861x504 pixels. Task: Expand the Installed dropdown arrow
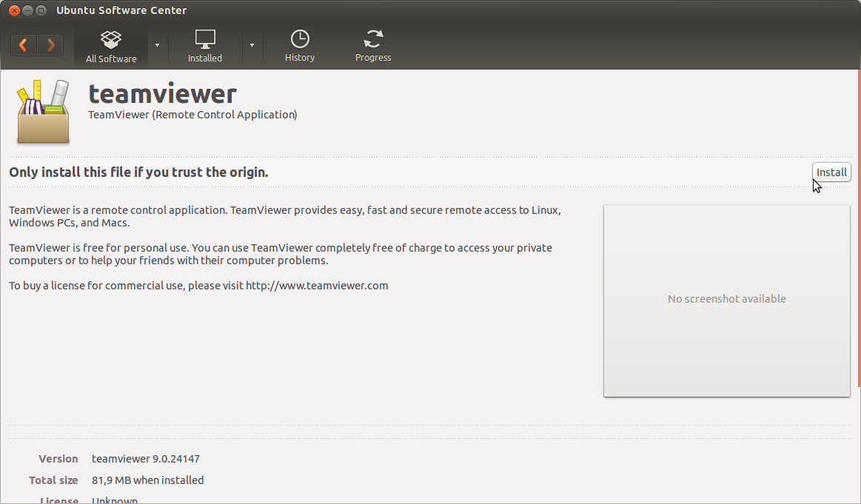click(252, 45)
